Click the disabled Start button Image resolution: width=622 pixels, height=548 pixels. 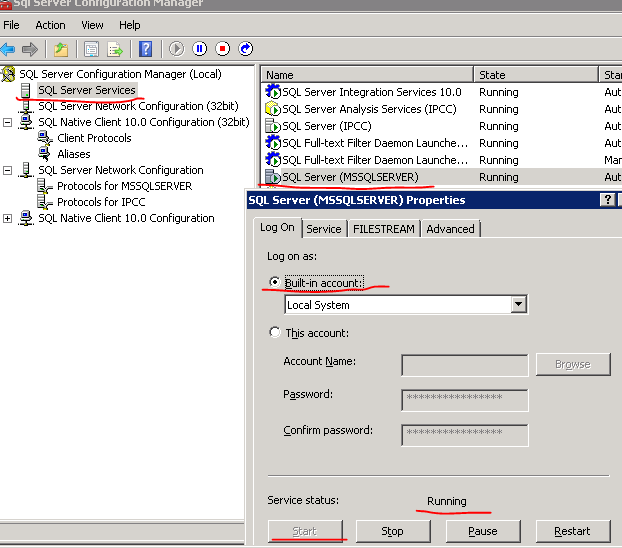coord(304,531)
